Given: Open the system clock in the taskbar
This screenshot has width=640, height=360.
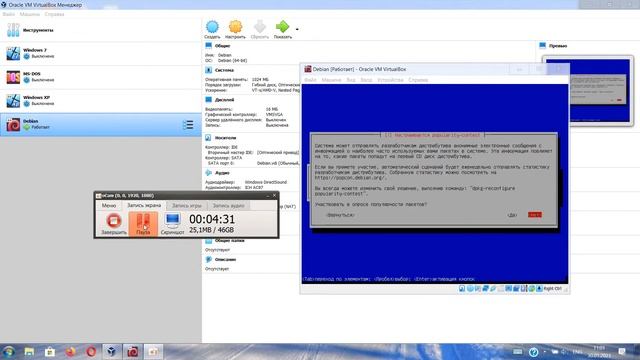Looking at the screenshot, I should point(599,352).
